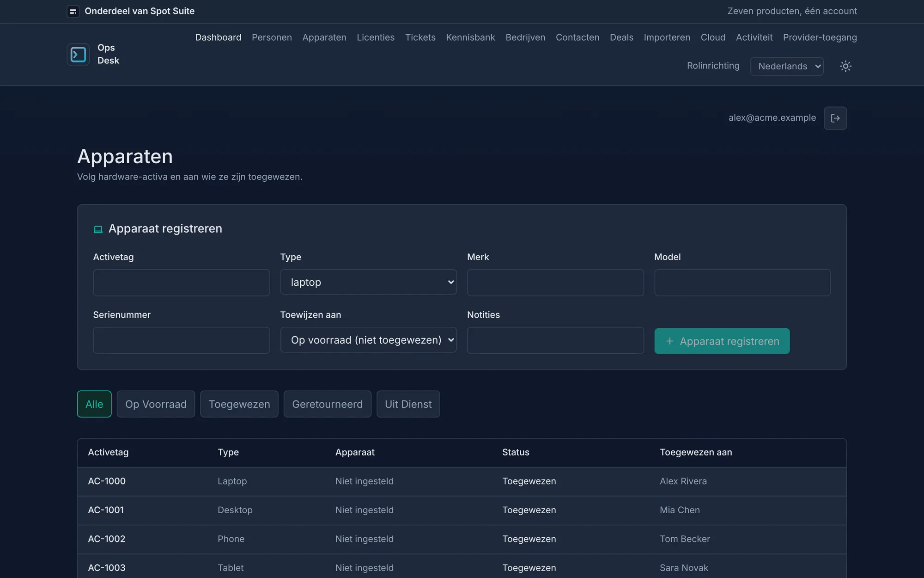Click the alex@acme.example account text
924x578 pixels.
[772, 118]
